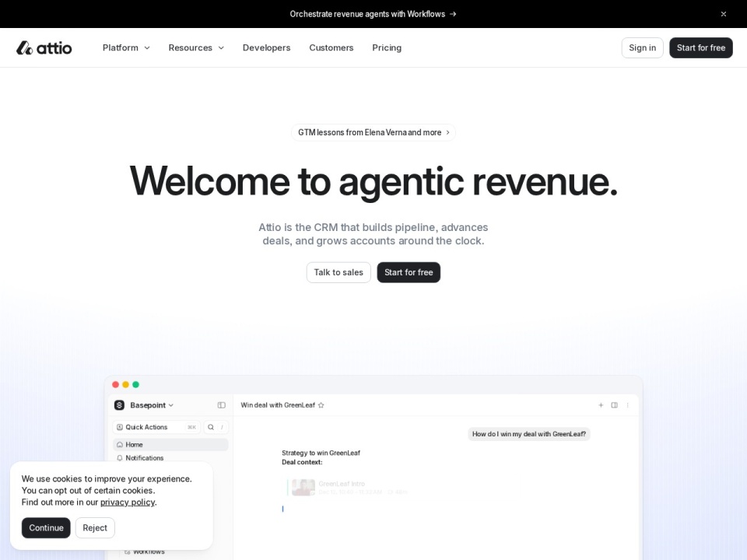Accept cookies with Continue
This screenshot has width=747, height=560.
[46, 527]
